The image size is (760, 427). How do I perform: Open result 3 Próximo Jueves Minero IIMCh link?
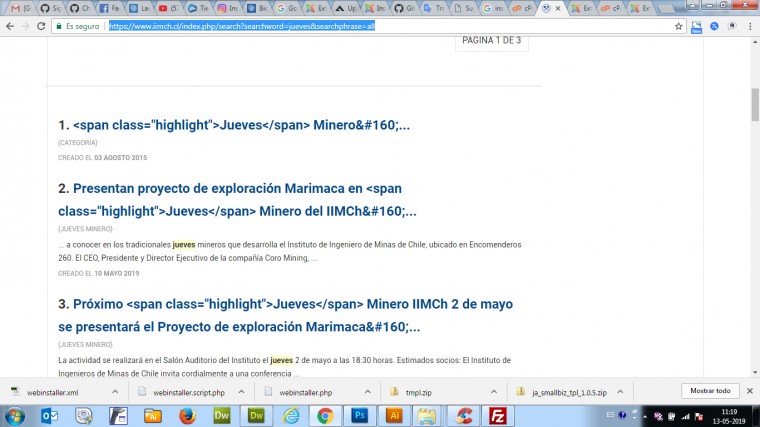(285, 316)
